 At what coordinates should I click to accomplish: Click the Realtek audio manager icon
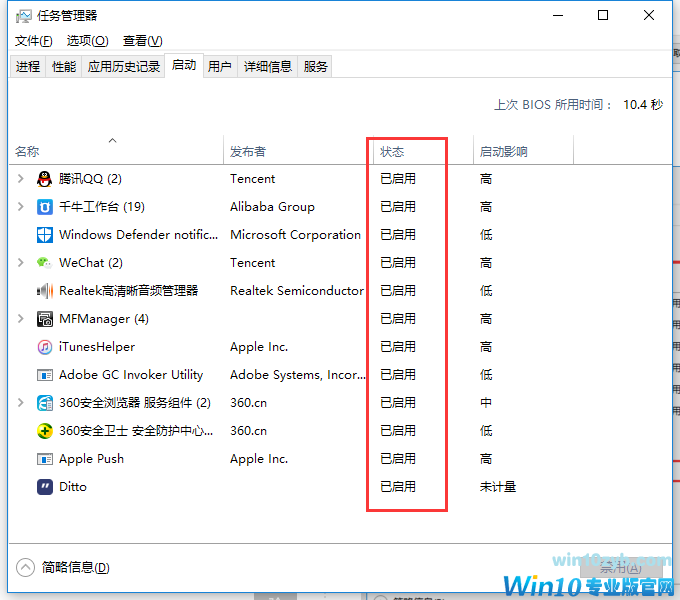[44, 291]
